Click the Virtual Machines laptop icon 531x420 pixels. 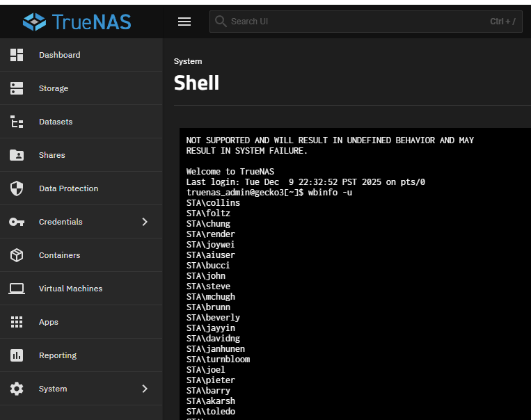(17, 289)
